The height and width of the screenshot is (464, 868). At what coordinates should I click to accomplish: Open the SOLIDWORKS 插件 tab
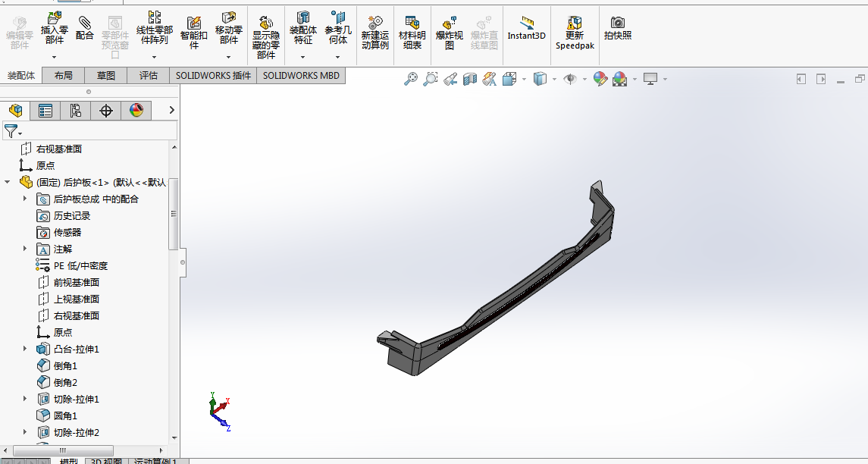pos(213,75)
